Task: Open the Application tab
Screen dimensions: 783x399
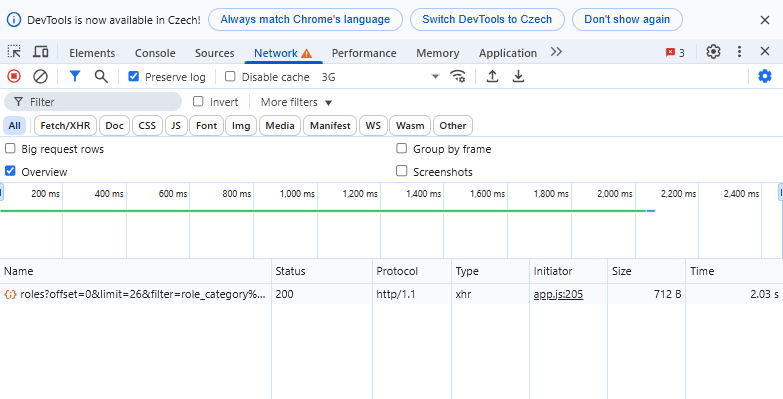Action: click(x=508, y=53)
